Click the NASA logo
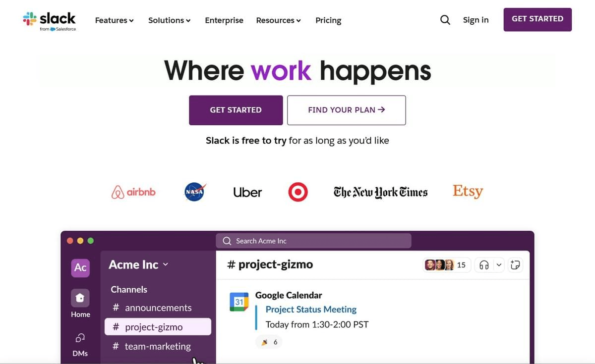This screenshot has width=595, height=364. (x=194, y=192)
